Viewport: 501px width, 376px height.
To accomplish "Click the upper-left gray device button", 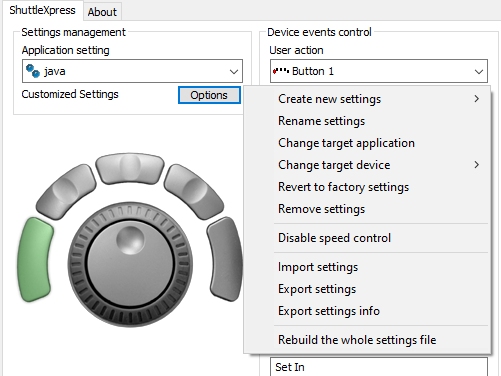I will pyautogui.click(x=66, y=191).
